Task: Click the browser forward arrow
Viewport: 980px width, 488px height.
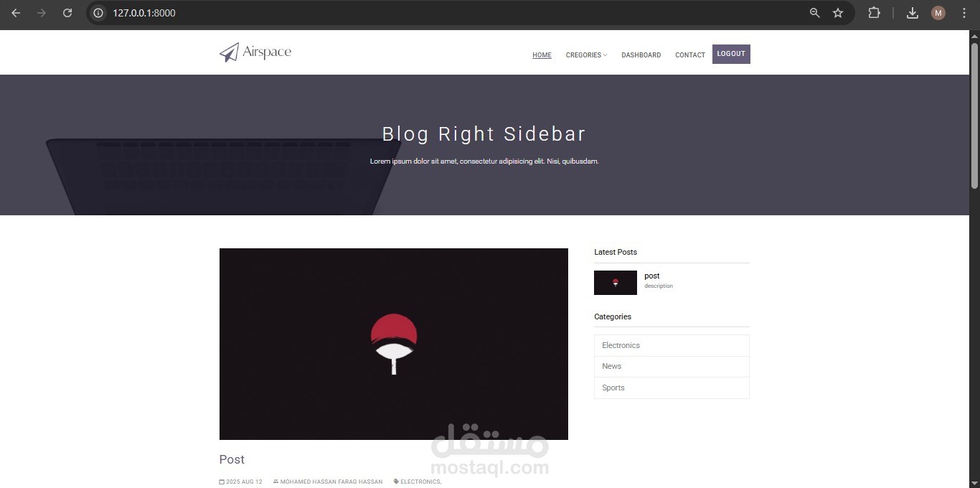Action: [42, 13]
